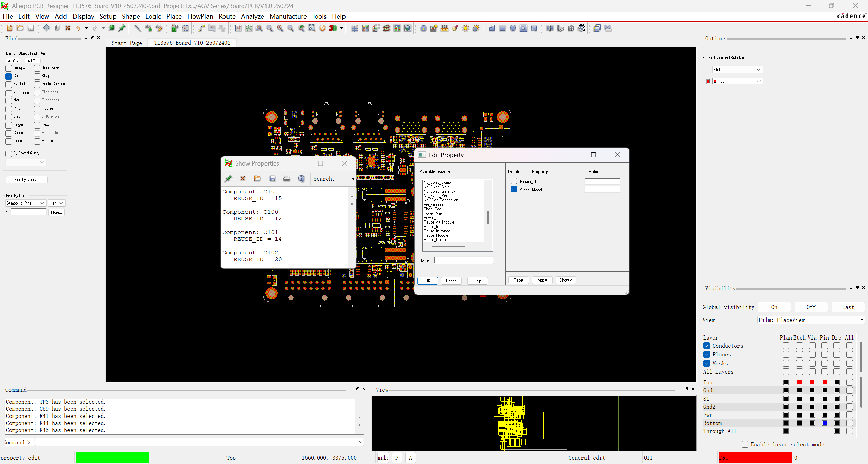Viewport: 868px width, 464px height.
Task: Check the Reuse_Id delete checkbox
Action: pos(514,181)
